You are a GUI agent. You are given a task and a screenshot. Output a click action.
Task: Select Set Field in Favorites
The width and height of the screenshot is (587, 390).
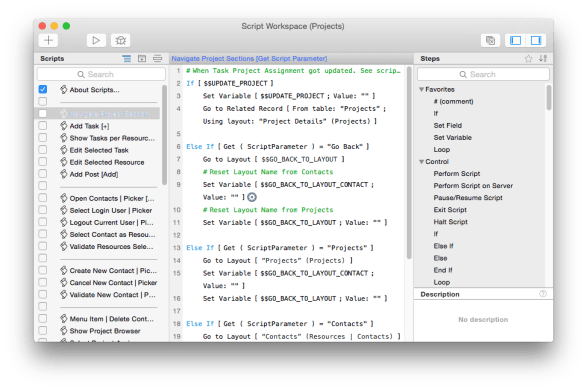pos(448,125)
